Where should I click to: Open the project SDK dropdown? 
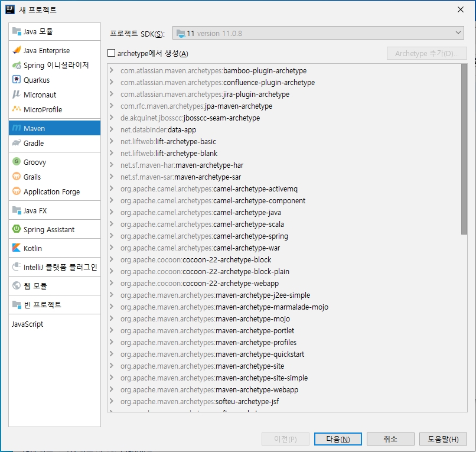coord(318,33)
